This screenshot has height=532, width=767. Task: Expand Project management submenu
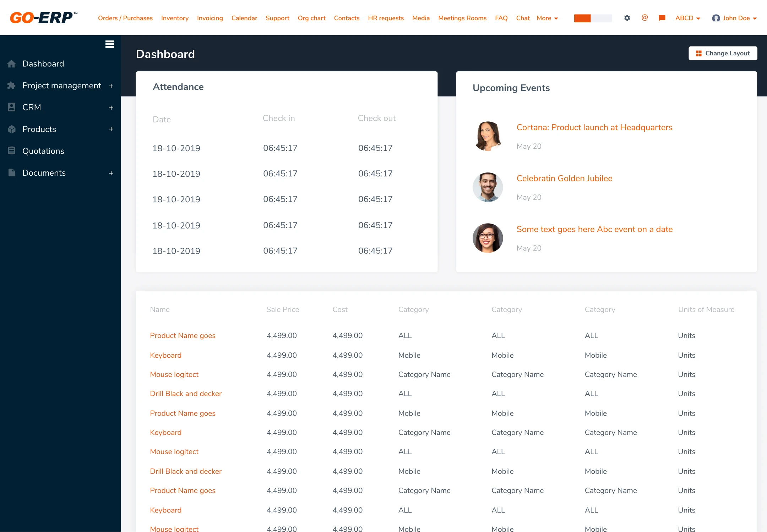click(111, 86)
